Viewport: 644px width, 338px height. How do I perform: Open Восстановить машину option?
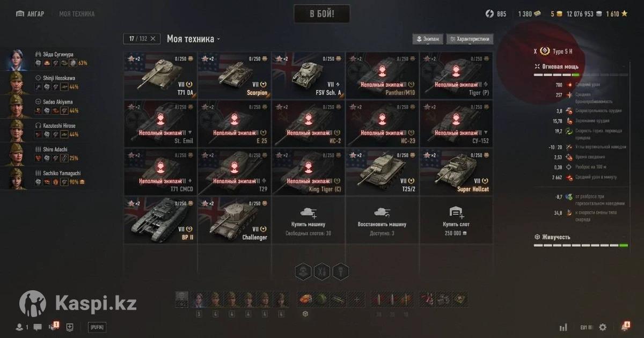point(382,220)
